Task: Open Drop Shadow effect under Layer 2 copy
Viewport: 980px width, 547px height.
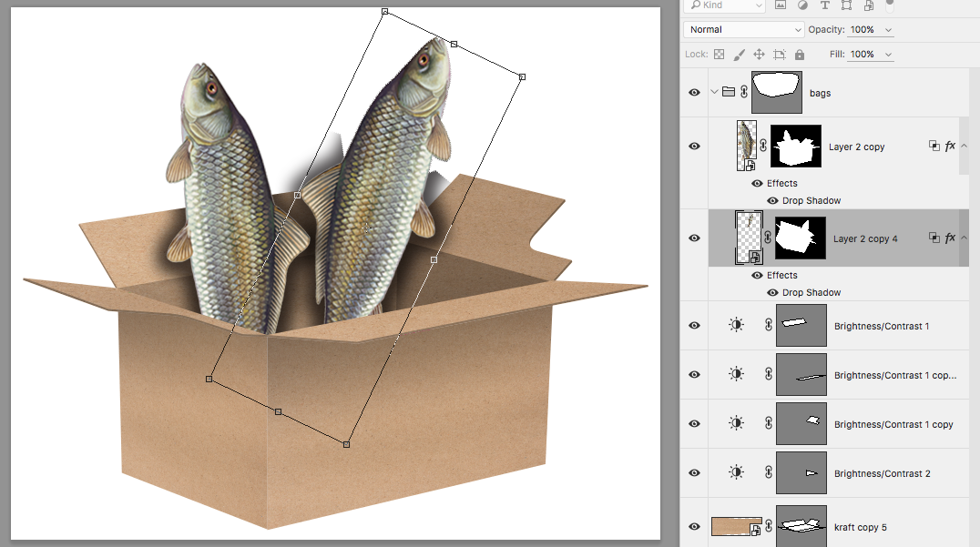Action: pyautogui.click(x=812, y=200)
